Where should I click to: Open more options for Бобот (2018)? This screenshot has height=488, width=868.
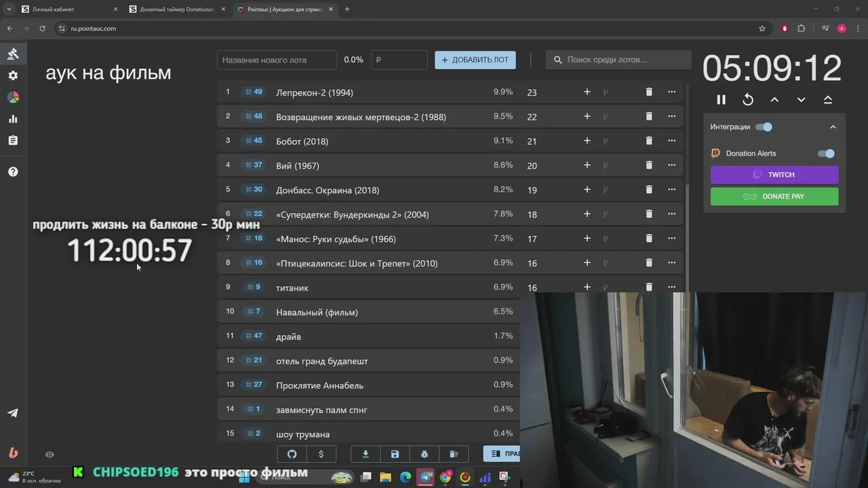coord(672,140)
